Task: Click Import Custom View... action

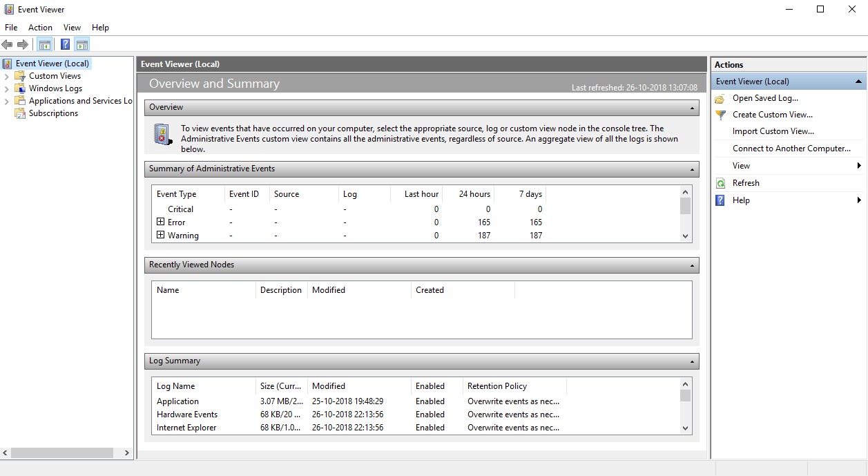Action: click(773, 131)
